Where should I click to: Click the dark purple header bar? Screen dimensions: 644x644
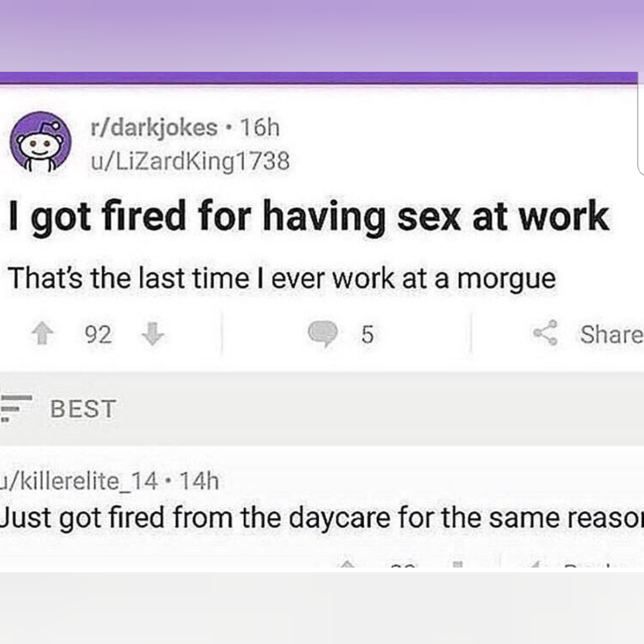pyautogui.click(x=319, y=78)
